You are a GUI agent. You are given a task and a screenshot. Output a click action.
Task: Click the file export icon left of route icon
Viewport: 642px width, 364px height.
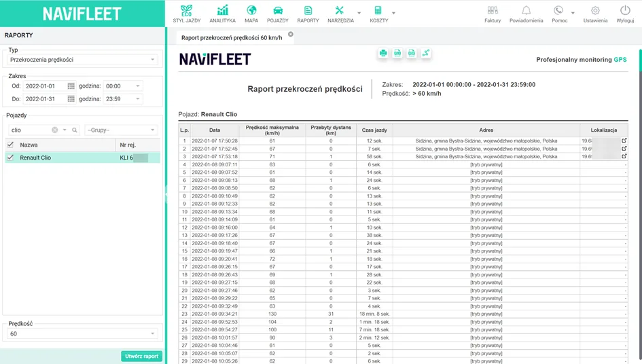click(x=412, y=53)
